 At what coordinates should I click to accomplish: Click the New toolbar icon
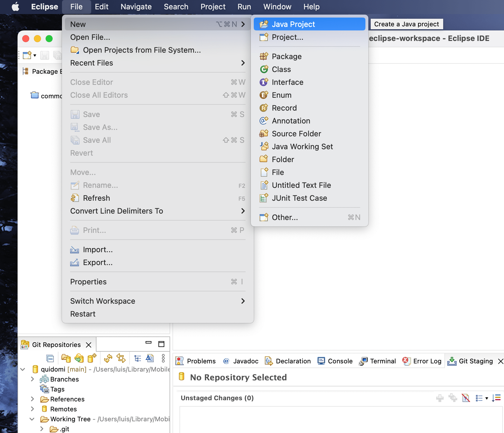(x=27, y=55)
